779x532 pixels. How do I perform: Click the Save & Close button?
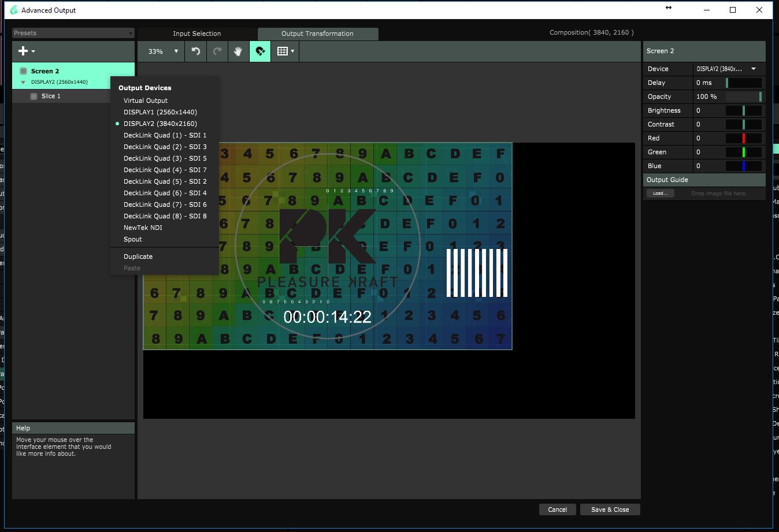[x=610, y=509]
